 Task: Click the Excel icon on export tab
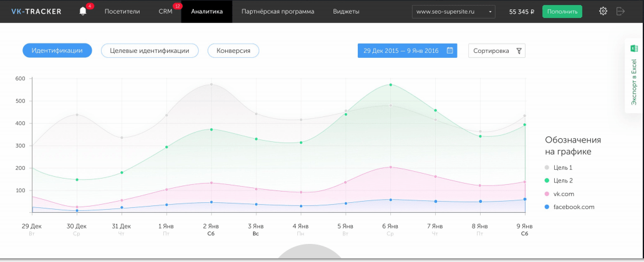click(x=634, y=49)
